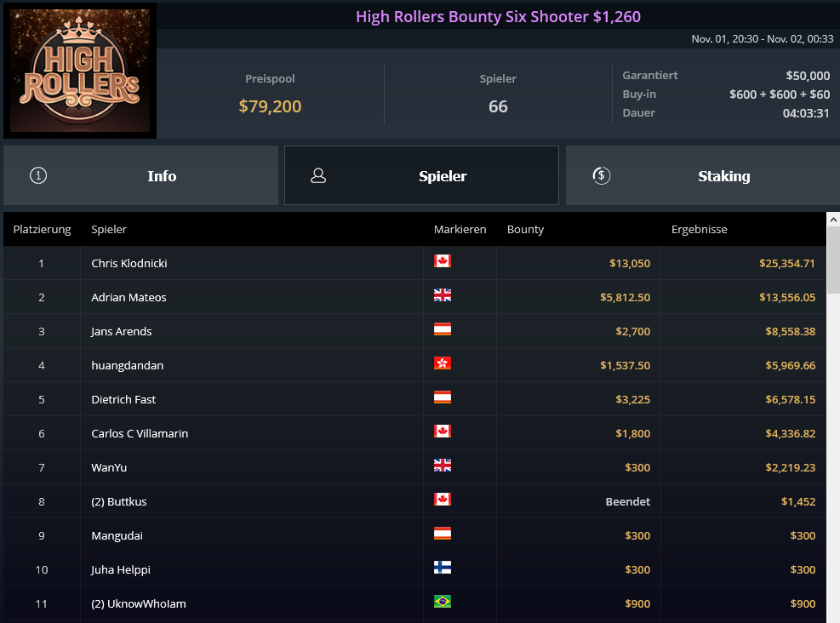Open the Staking tab
The height and width of the screenshot is (623, 840).
(703, 175)
